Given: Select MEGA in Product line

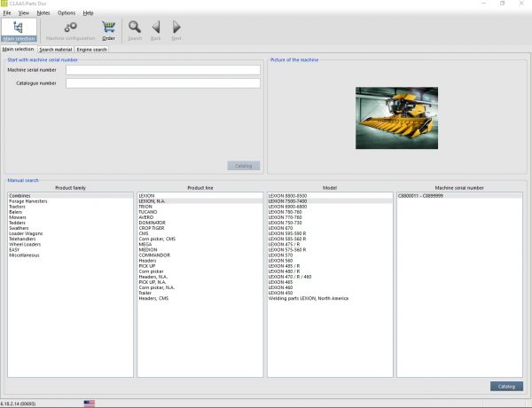Looking at the screenshot, I should pos(200,245).
